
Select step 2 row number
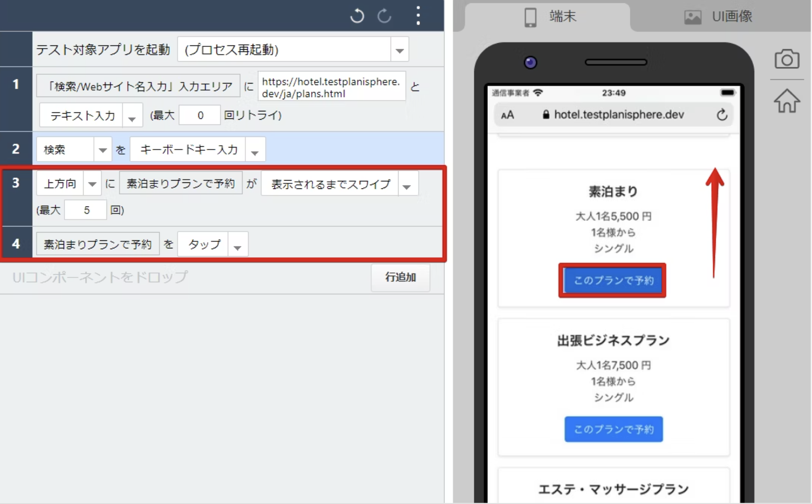(x=16, y=149)
